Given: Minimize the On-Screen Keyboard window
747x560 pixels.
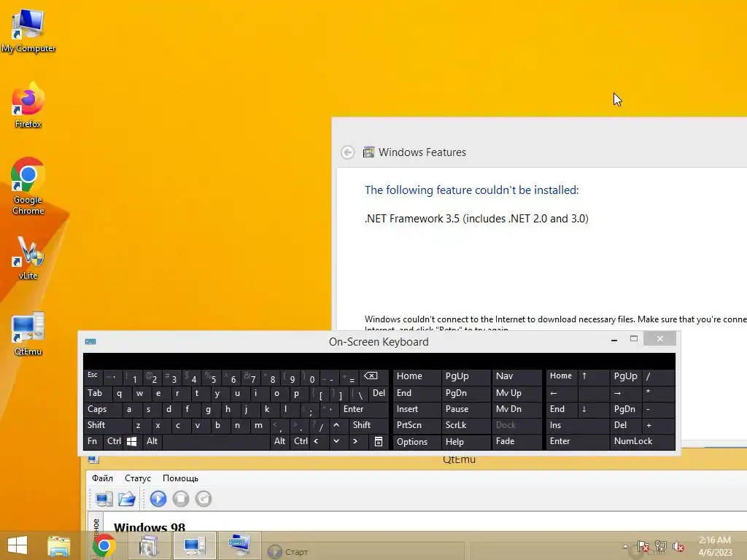Looking at the screenshot, I should [614, 339].
